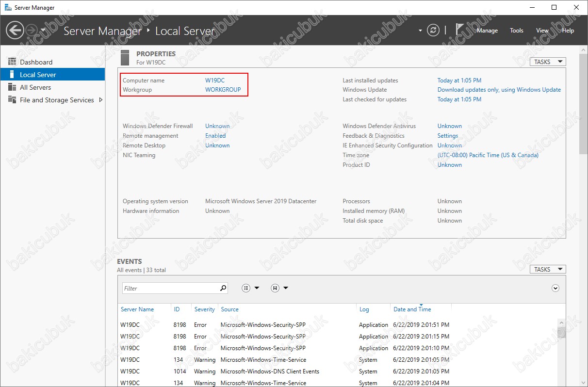Change the Pacific Time zone link
588x387 pixels.
coord(488,155)
